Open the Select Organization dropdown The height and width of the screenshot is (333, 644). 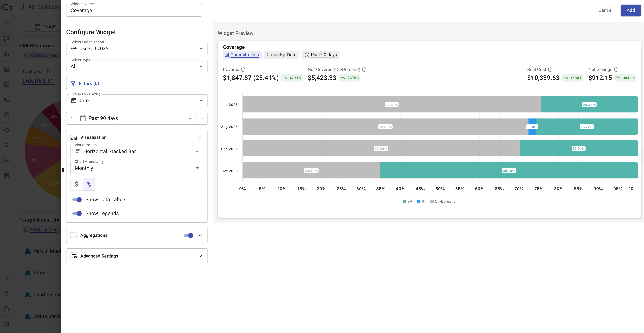click(136, 49)
